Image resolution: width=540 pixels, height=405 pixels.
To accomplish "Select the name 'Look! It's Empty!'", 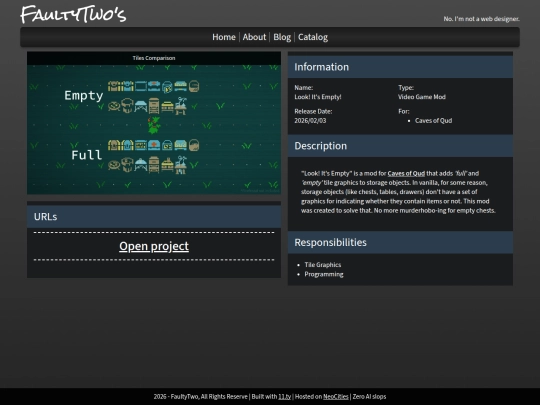I will [x=318, y=97].
